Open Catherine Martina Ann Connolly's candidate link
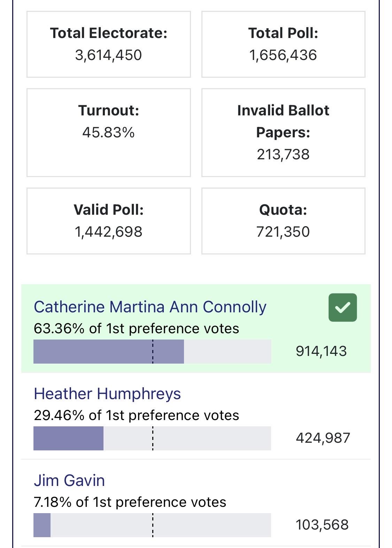This screenshot has height=548, width=392. click(150, 307)
